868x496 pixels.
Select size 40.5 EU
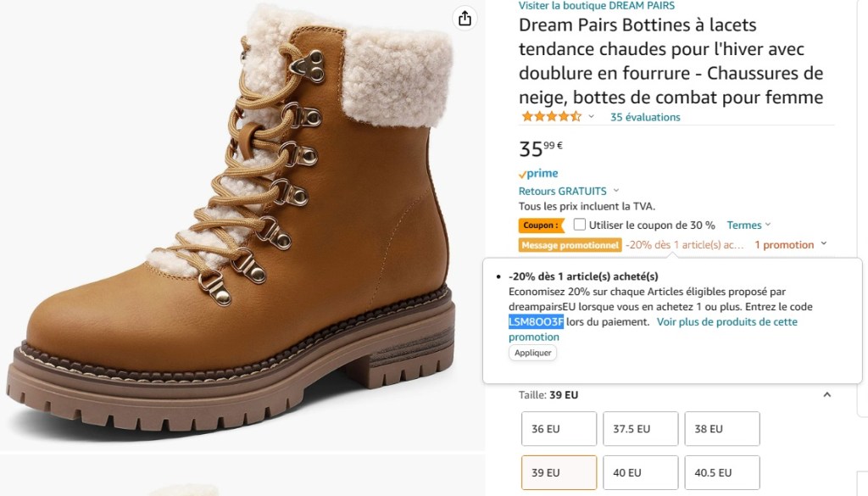coord(721,473)
